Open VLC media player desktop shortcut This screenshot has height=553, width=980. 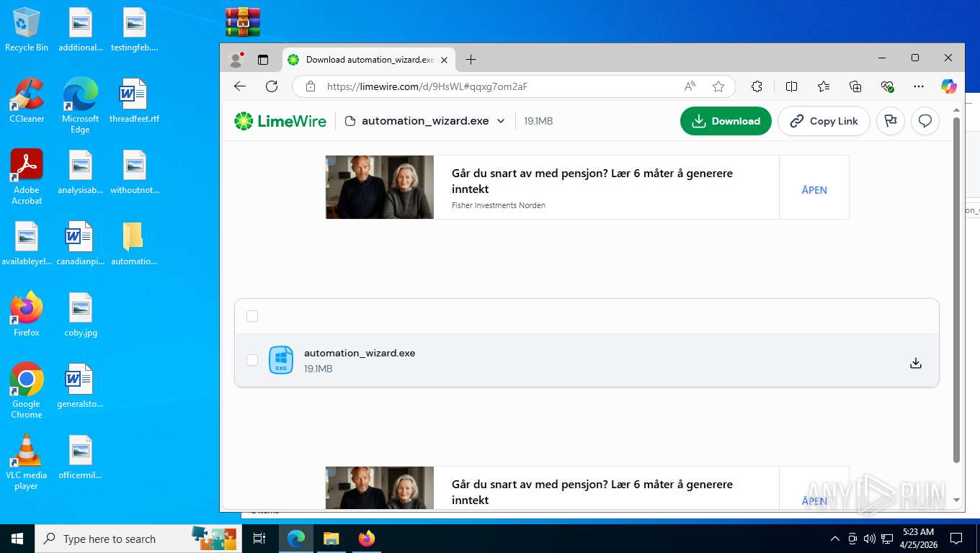click(x=27, y=462)
